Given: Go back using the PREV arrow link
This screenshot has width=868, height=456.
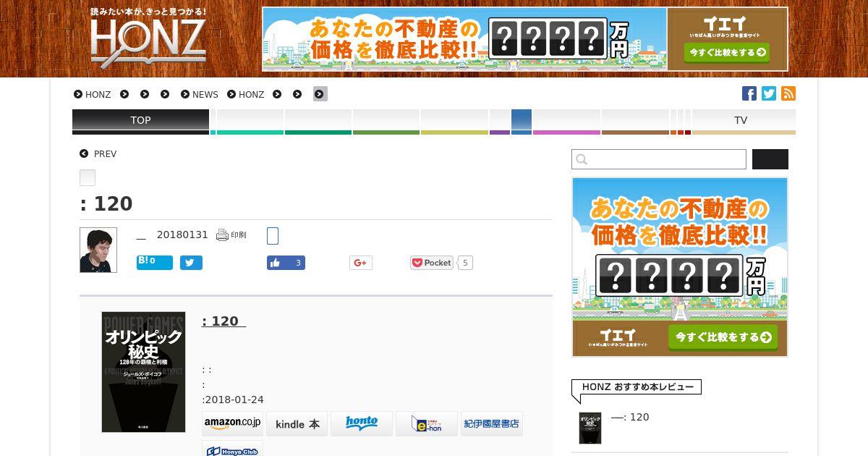Looking at the screenshot, I should click(98, 154).
